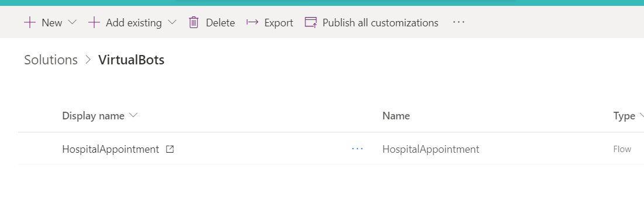The width and height of the screenshot is (644, 220).
Task: Expand the Add existing dropdown chevron
Action: click(x=172, y=22)
